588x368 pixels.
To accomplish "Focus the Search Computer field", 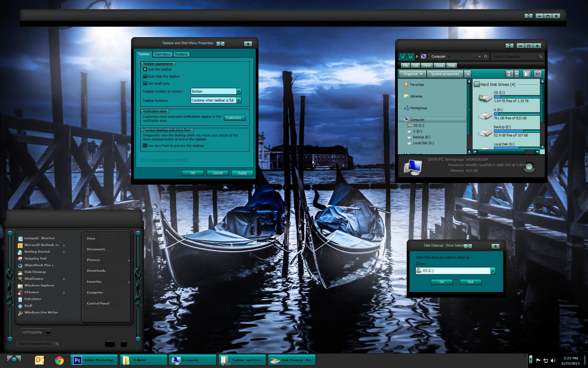I will pyautogui.click(x=518, y=56).
